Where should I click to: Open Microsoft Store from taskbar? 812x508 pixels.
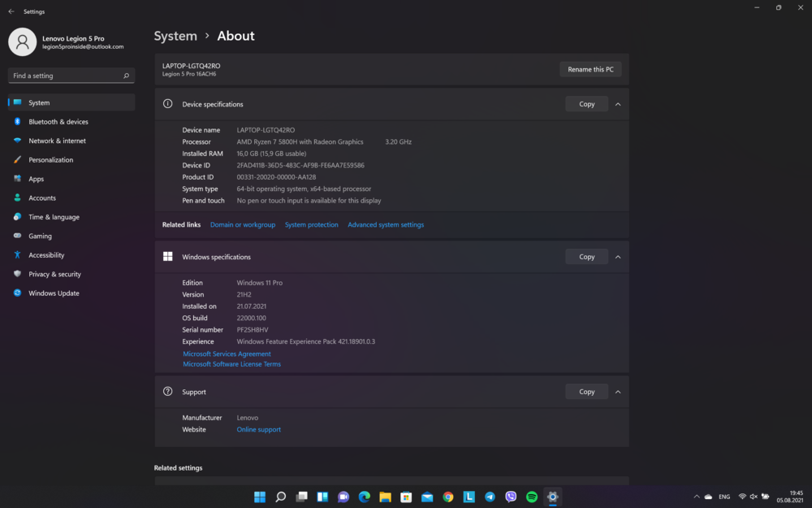406,497
